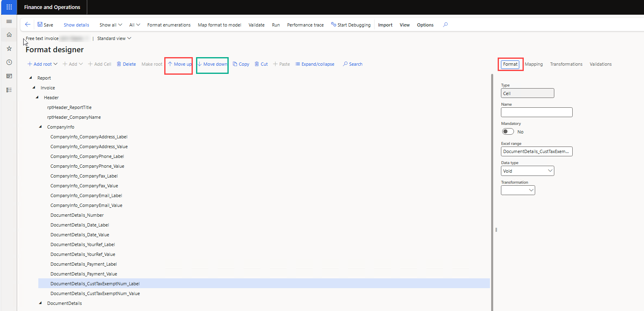Click the Save button
The height and width of the screenshot is (311, 644).
coord(45,25)
